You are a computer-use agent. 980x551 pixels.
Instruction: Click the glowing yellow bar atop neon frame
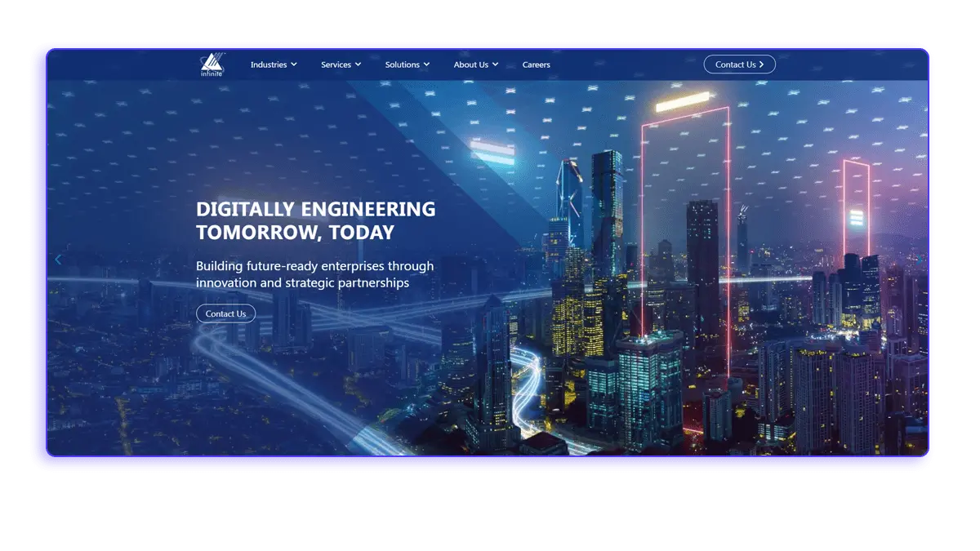683,101
